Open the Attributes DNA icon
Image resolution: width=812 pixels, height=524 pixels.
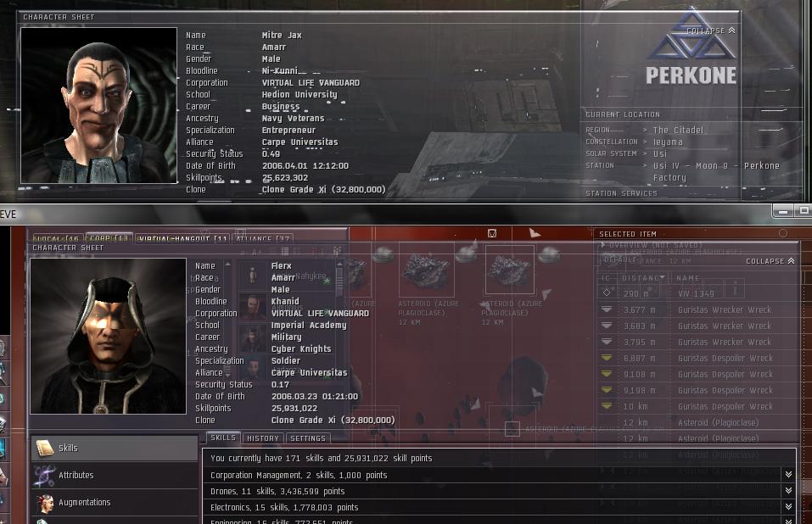coord(44,476)
